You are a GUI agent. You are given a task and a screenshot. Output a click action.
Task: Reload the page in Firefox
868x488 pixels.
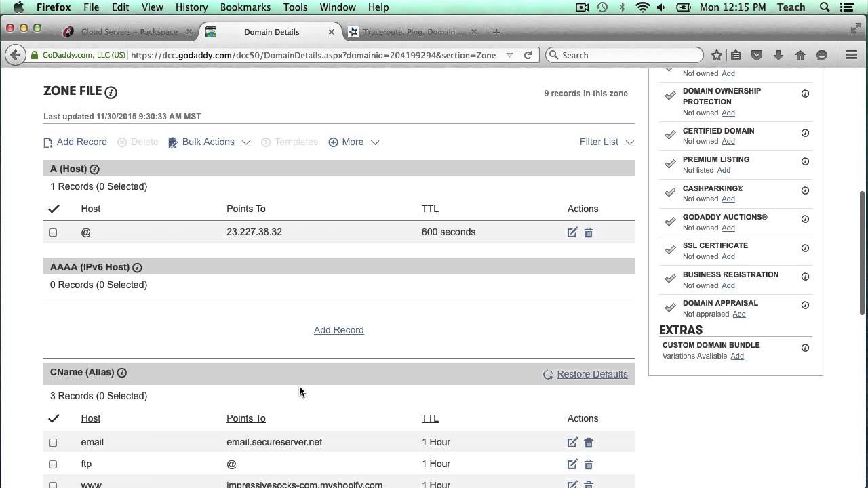coord(528,55)
